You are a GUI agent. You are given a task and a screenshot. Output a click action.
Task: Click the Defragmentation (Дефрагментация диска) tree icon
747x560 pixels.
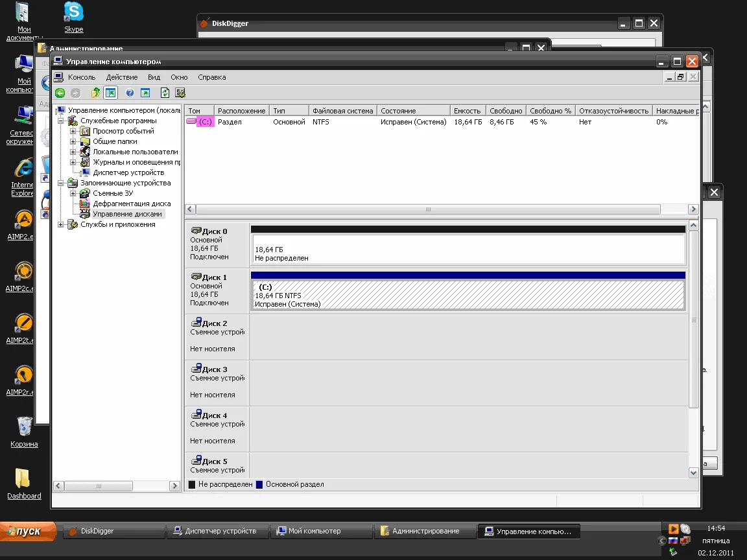[x=85, y=204]
